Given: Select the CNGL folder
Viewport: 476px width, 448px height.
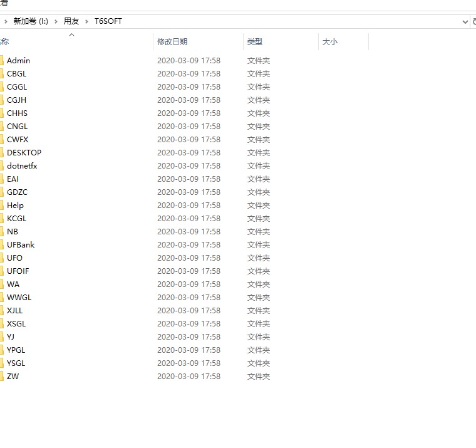Looking at the screenshot, I should click(x=18, y=127).
